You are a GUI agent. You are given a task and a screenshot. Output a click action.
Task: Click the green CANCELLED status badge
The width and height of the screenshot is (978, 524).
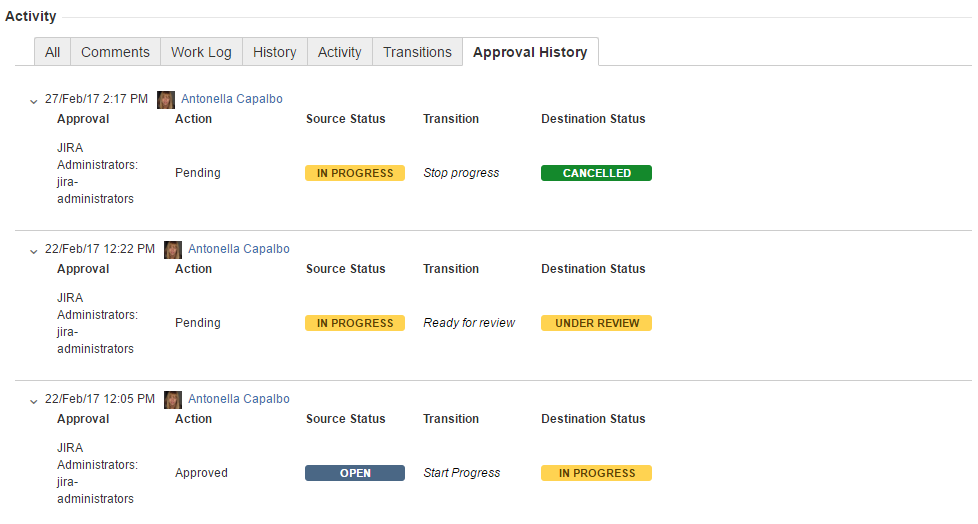tap(596, 173)
